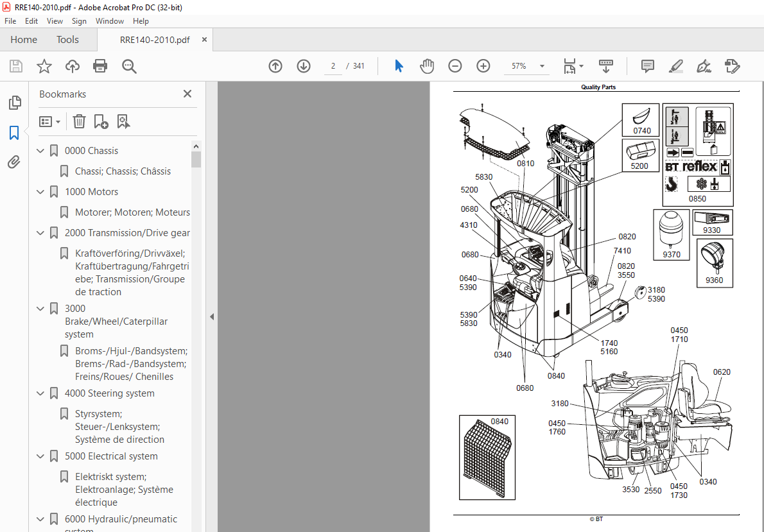Screen dimensions: 764x532
Task: Go to the previous page
Action: [x=275, y=65]
